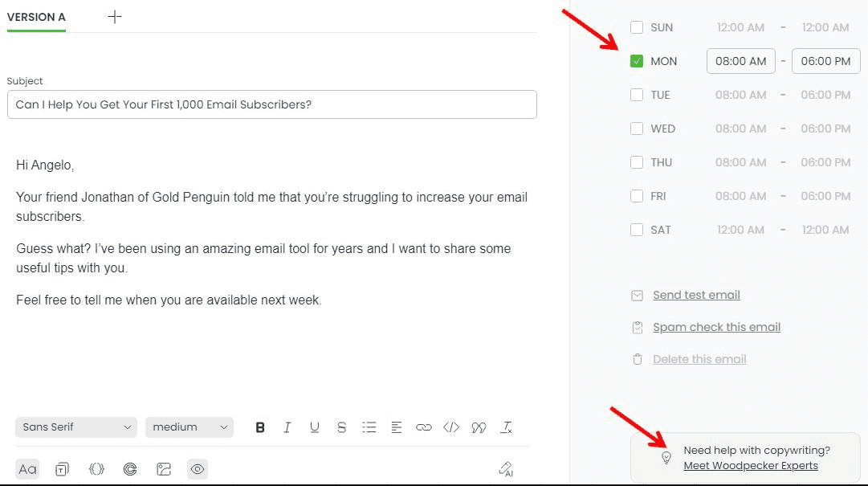Open the text formatting Aa icon

[26, 468]
